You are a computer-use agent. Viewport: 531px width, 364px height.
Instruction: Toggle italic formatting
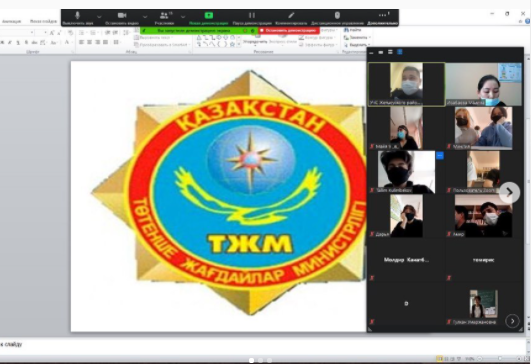pyautogui.click(x=10, y=43)
